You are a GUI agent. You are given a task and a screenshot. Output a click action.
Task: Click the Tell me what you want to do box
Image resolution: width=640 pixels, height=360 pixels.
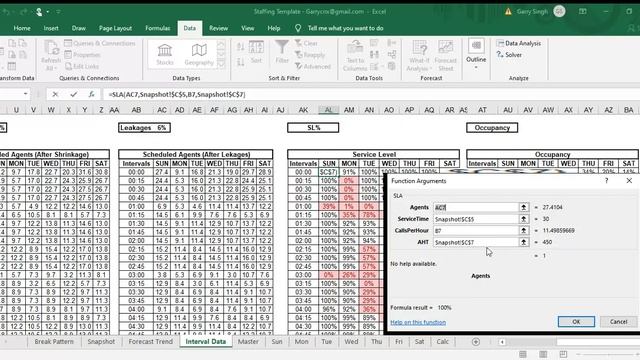(x=345, y=28)
